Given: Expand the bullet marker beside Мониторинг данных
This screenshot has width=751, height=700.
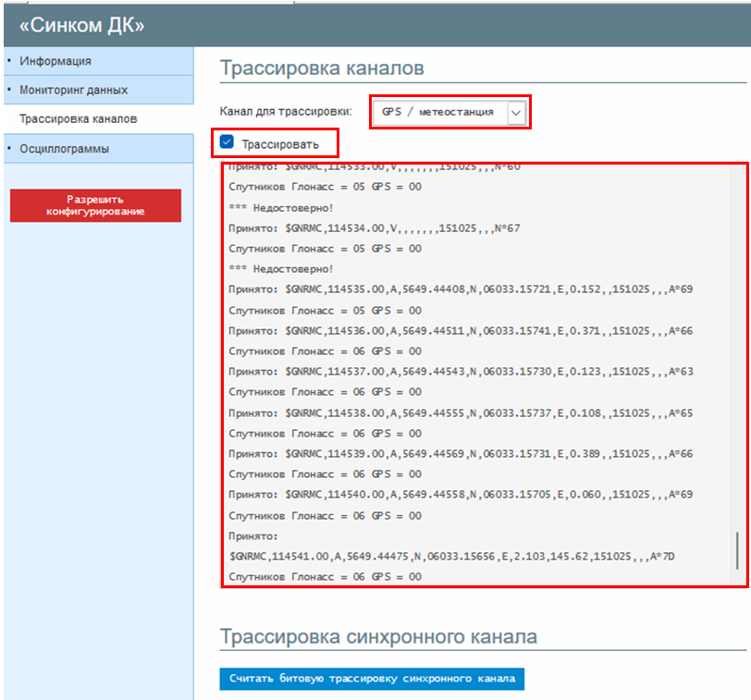Looking at the screenshot, I should click(8, 91).
